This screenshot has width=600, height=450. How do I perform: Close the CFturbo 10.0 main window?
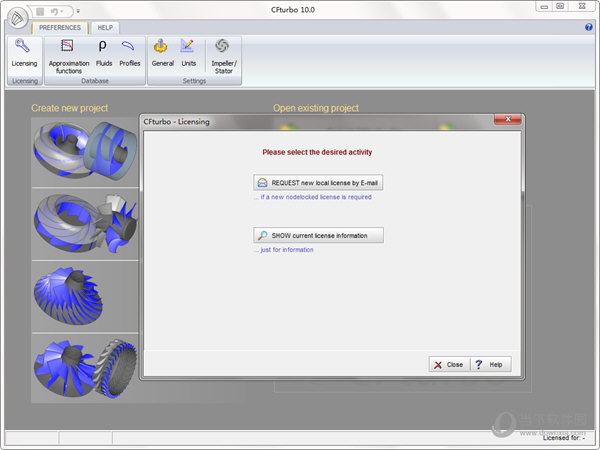click(x=582, y=7)
